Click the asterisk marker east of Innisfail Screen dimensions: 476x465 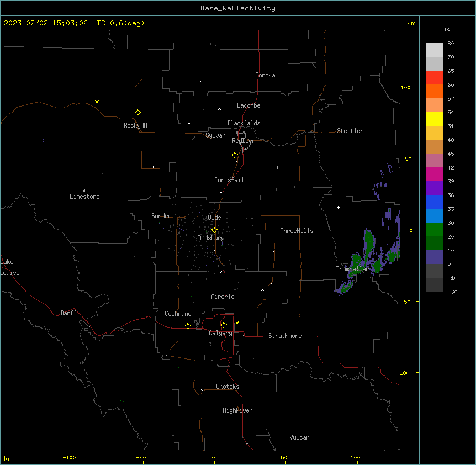point(277,167)
